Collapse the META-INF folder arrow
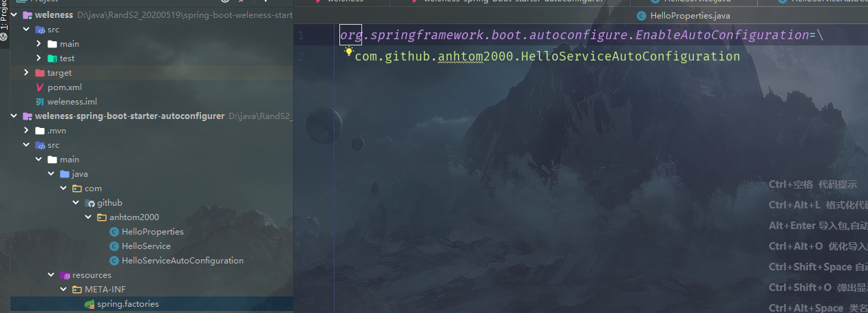 click(63, 290)
